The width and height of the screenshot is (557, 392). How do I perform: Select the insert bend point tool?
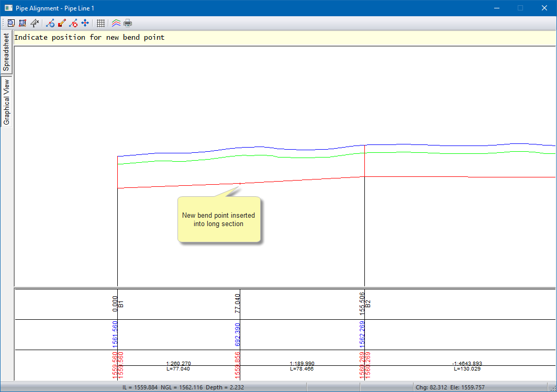point(50,23)
